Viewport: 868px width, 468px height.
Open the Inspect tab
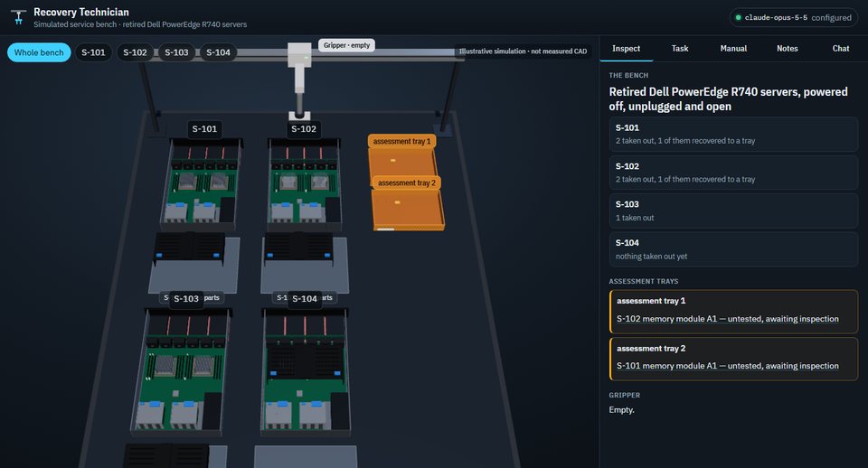(x=626, y=49)
